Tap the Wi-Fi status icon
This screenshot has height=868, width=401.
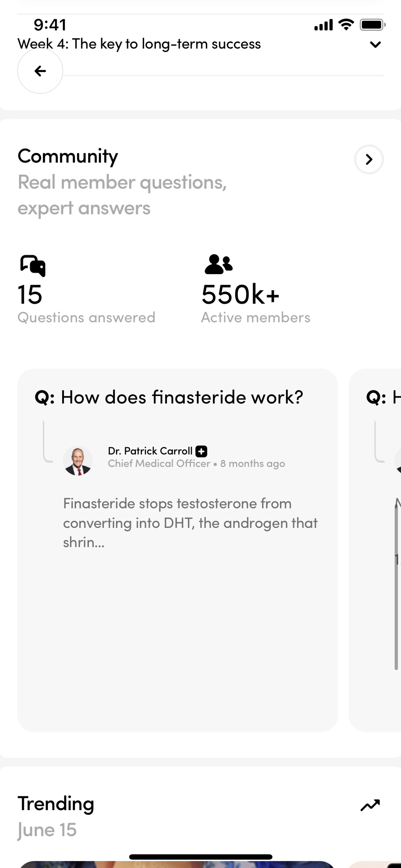tap(346, 25)
